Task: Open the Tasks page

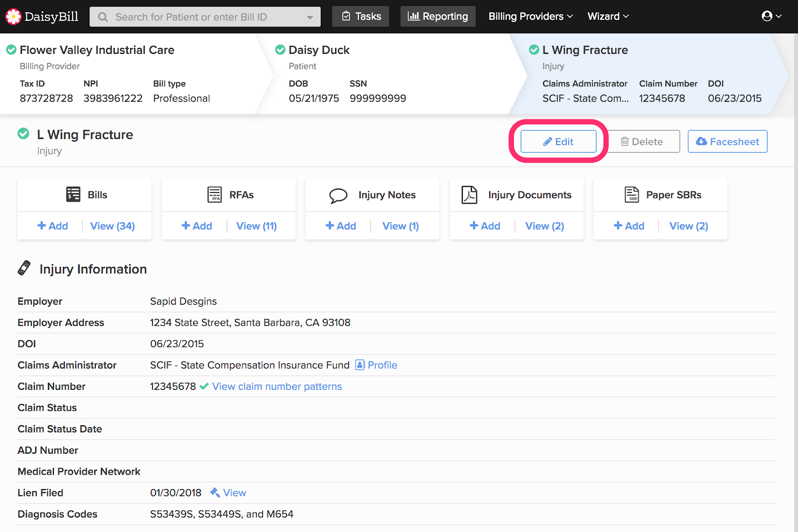Action: click(x=361, y=16)
